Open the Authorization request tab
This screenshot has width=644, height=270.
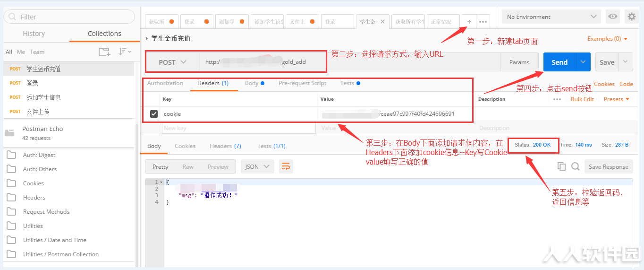[165, 83]
